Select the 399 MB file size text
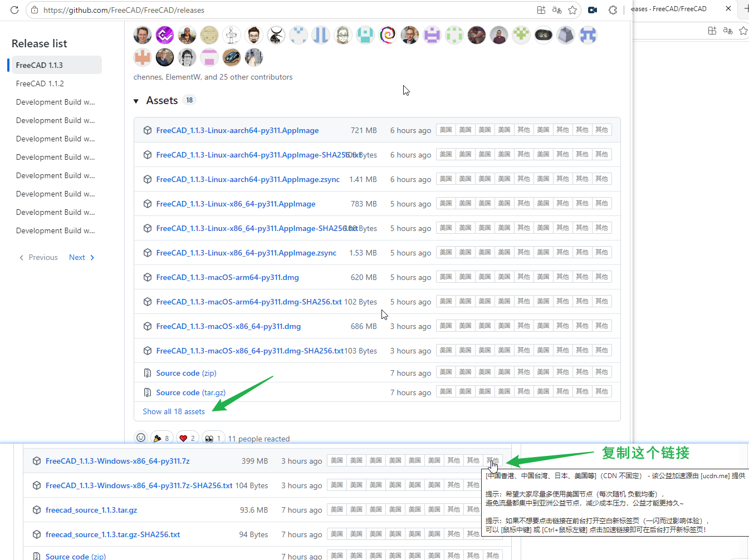The image size is (749, 560). (255, 461)
